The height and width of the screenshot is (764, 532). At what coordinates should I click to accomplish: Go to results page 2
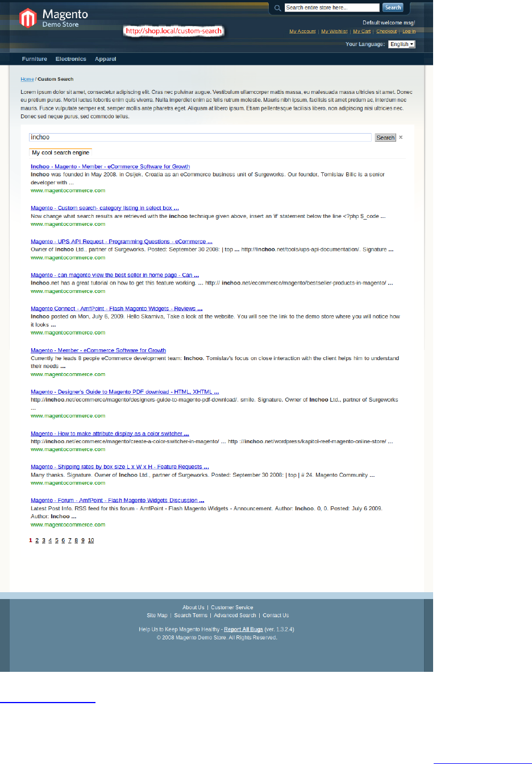tap(37, 540)
